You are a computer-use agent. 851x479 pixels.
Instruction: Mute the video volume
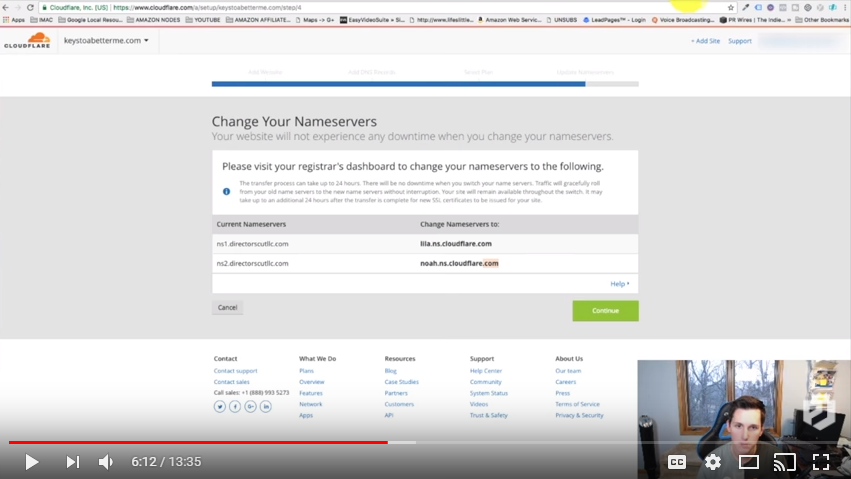pos(106,462)
